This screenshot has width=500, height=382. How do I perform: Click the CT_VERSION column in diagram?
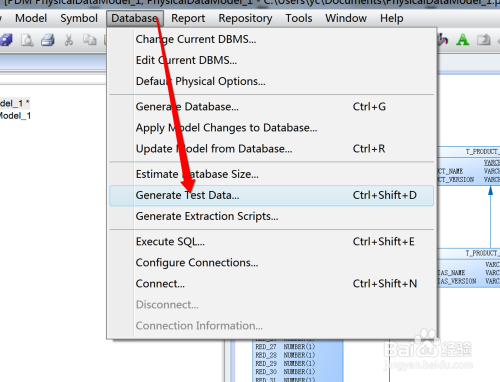456,180
